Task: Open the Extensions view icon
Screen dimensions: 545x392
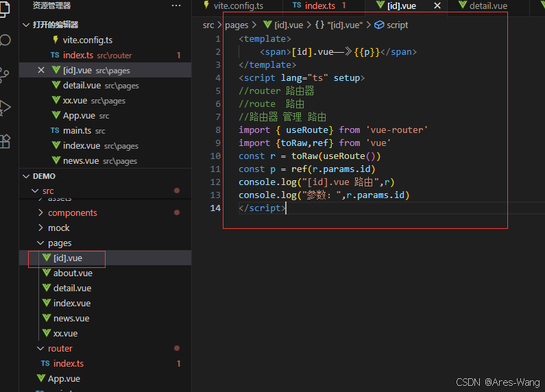Action: point(5,140)
